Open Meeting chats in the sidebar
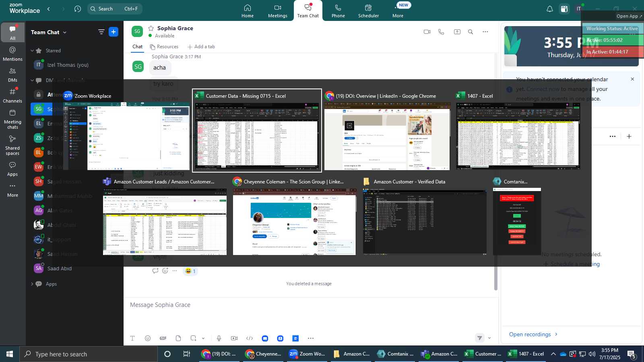 (x=12, y=119)
